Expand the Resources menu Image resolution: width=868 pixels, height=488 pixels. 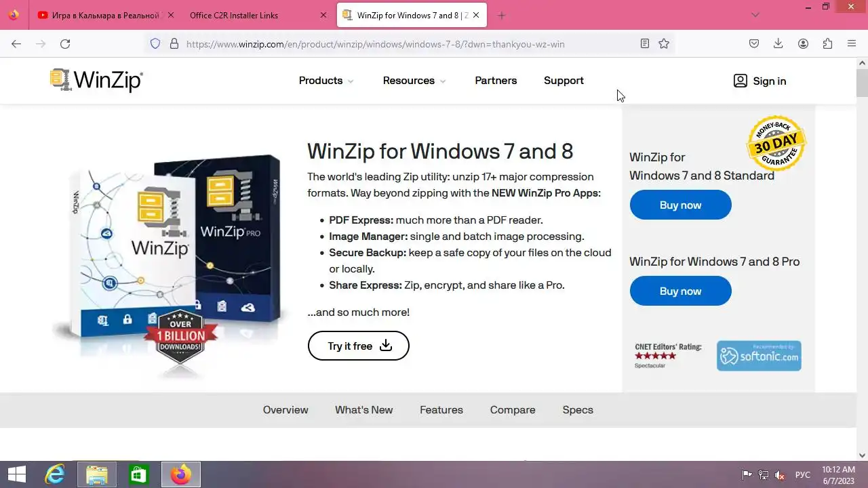[414, 81]
